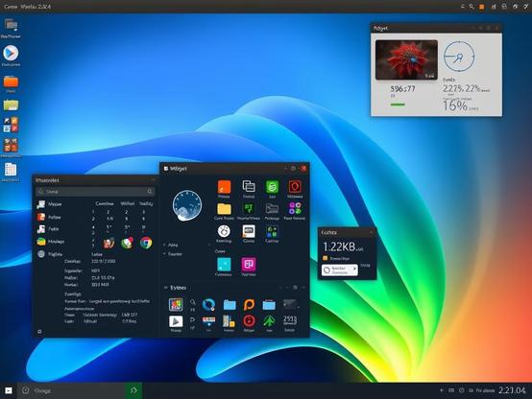The image size is (532, 399).
Task: Launch the magenta square app icon
Action: click(249, 265)
